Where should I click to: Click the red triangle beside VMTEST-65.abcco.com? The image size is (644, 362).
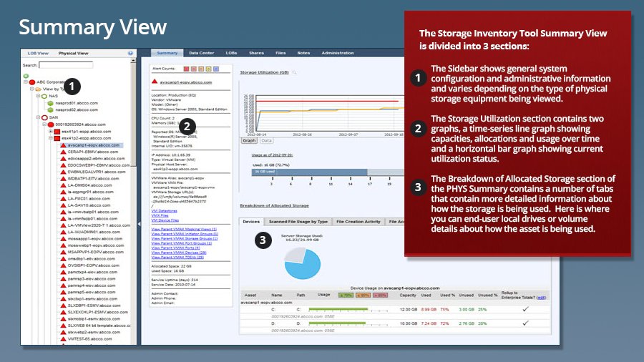pyautogui.click(x=63, y=339)
